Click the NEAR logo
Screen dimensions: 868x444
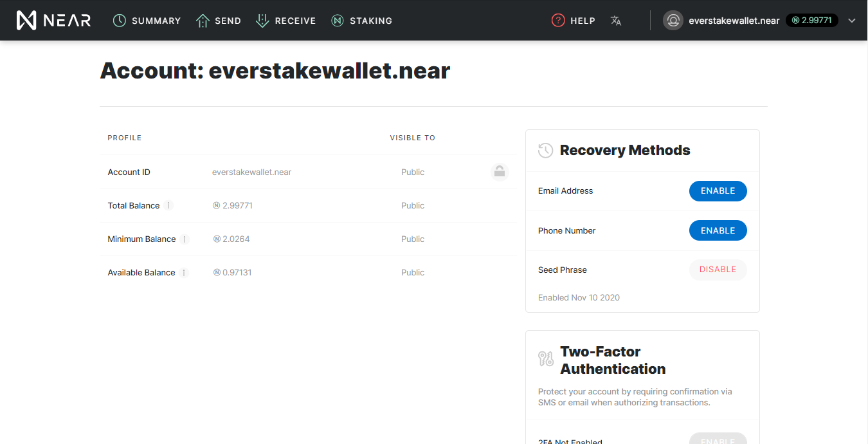(x=53, y=21)
